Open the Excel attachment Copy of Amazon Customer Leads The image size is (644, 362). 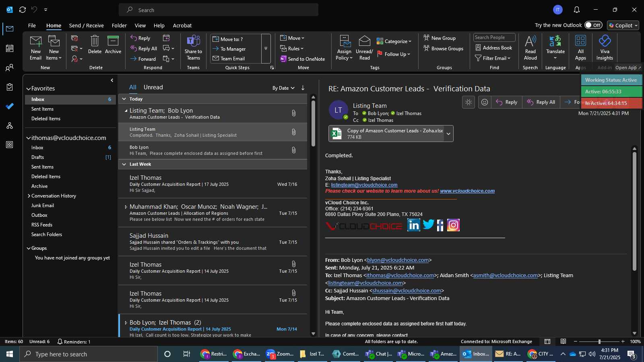pos(387,134)
